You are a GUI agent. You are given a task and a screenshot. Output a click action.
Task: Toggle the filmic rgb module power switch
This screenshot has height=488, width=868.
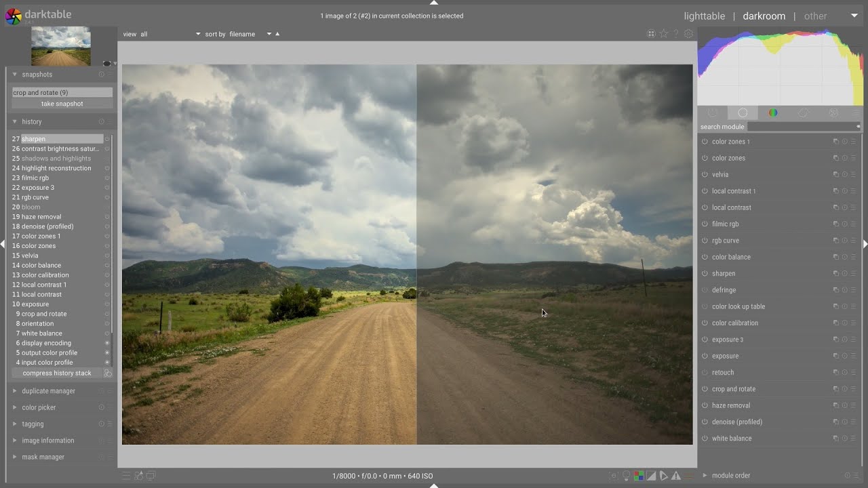tap(705, 224)
